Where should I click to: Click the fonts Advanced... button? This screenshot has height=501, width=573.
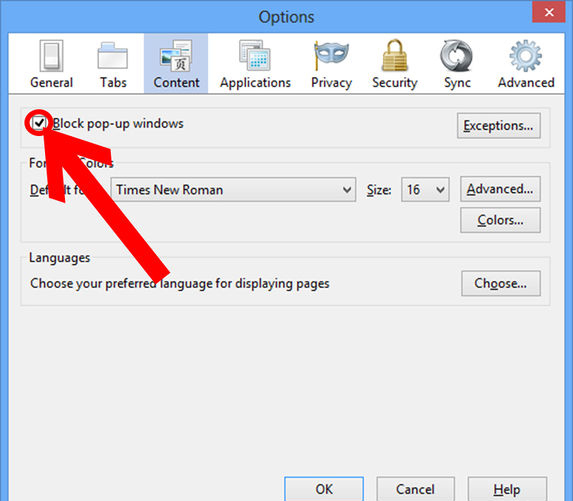pyautogui.click(x=500, y=189)
